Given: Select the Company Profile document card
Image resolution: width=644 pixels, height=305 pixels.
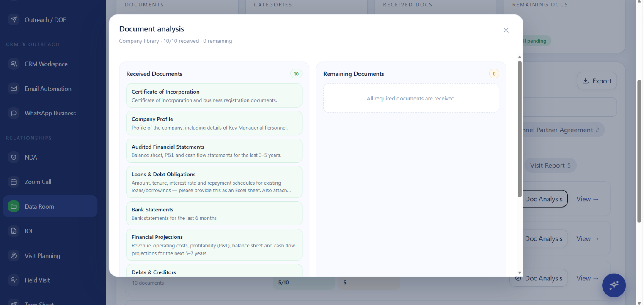Looking at the screenshot, I should 214,123.
